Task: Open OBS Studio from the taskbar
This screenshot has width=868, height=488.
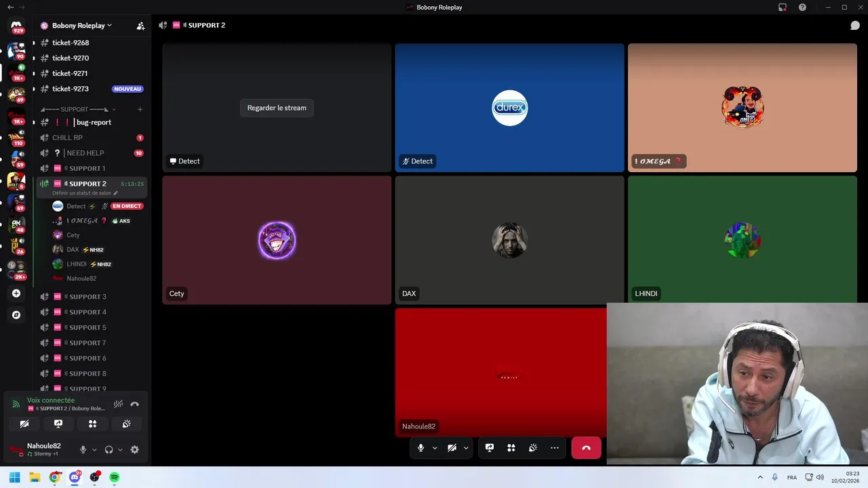Action: [94, 477]
